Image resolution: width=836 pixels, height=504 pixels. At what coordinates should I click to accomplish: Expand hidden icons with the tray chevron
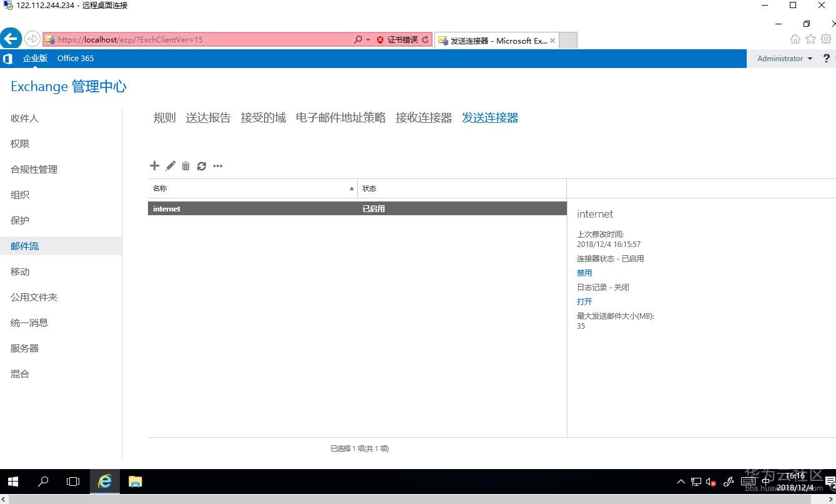tap(680, 481)
